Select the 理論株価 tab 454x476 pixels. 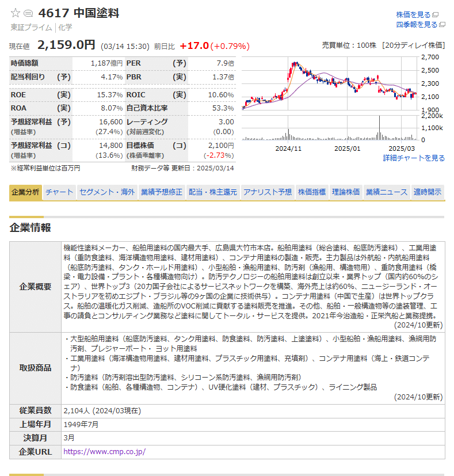(346, 192)
